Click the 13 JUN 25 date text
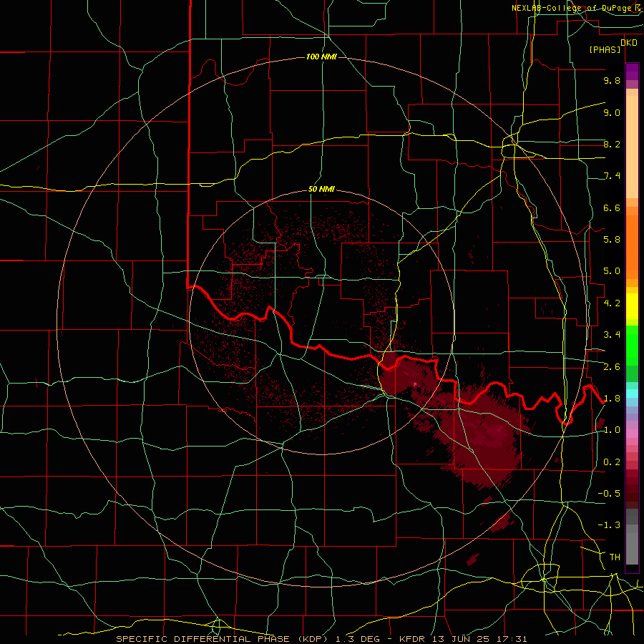644x644 pixels. tap(462, 639)
